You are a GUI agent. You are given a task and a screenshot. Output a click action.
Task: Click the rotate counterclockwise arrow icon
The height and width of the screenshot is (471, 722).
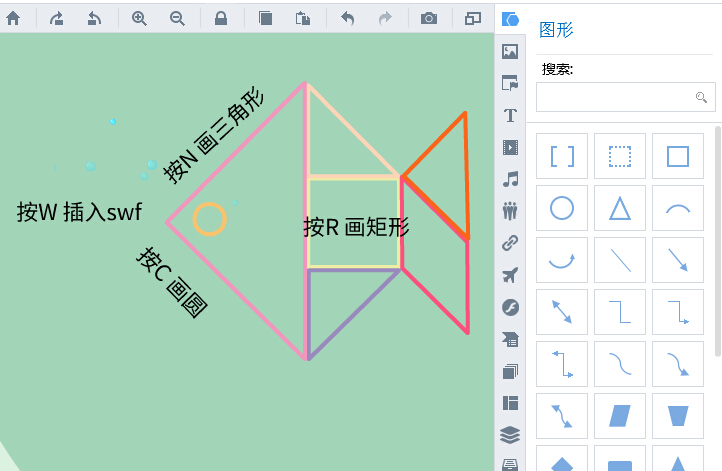(94, 18)
